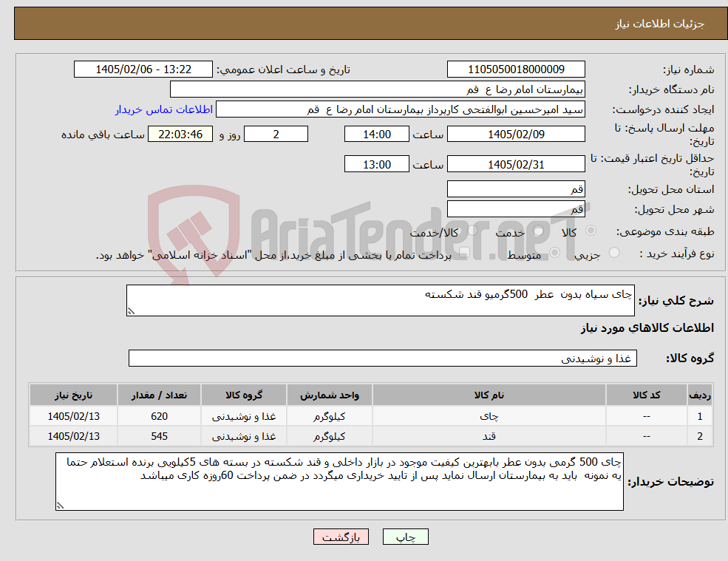Click the need number field 1105050018000009
Screen dimensions: 728x561
coord(516,69)
